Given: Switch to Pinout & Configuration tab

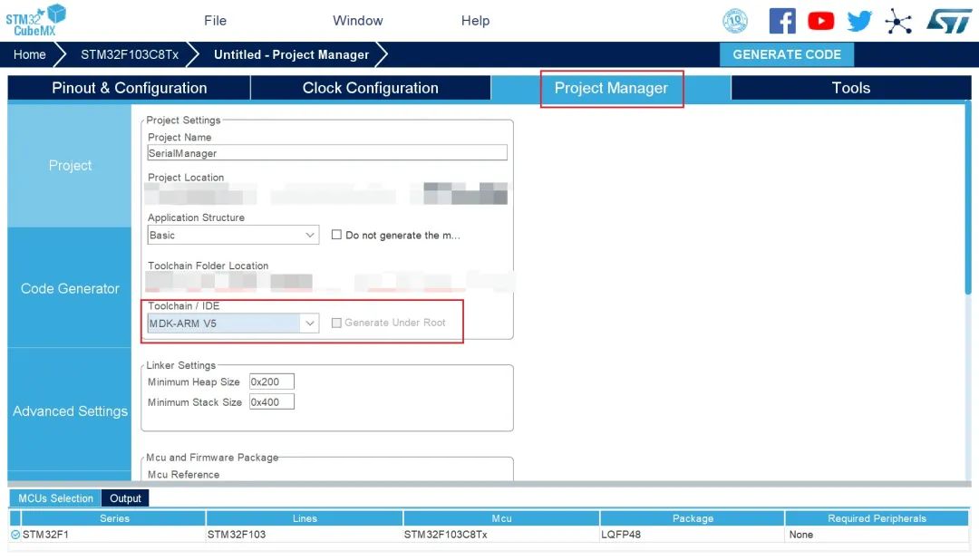Looking at the screenshot, I should point(130,88).
